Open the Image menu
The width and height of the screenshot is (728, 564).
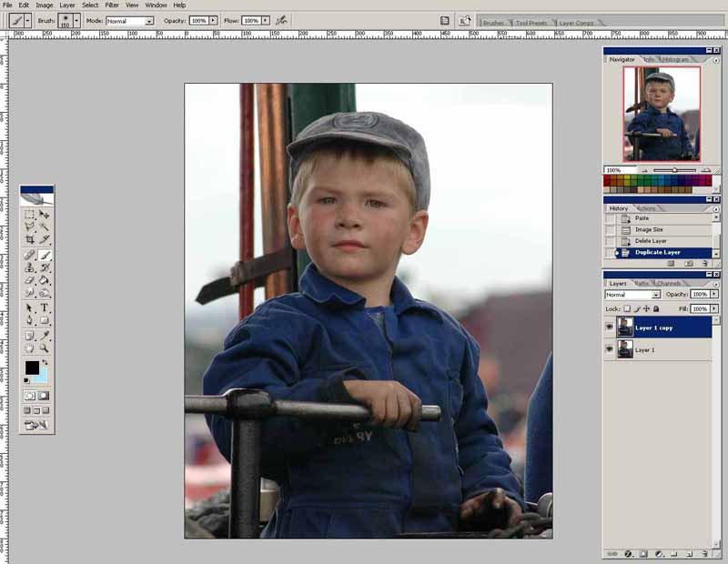pyautogui.click(x=44, y=5)
